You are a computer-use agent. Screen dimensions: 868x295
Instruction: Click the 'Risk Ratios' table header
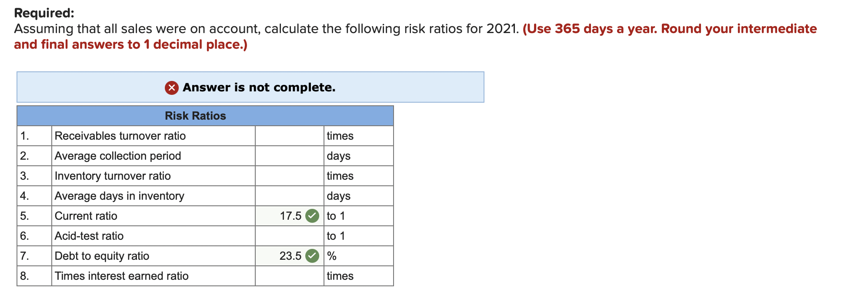195,116
